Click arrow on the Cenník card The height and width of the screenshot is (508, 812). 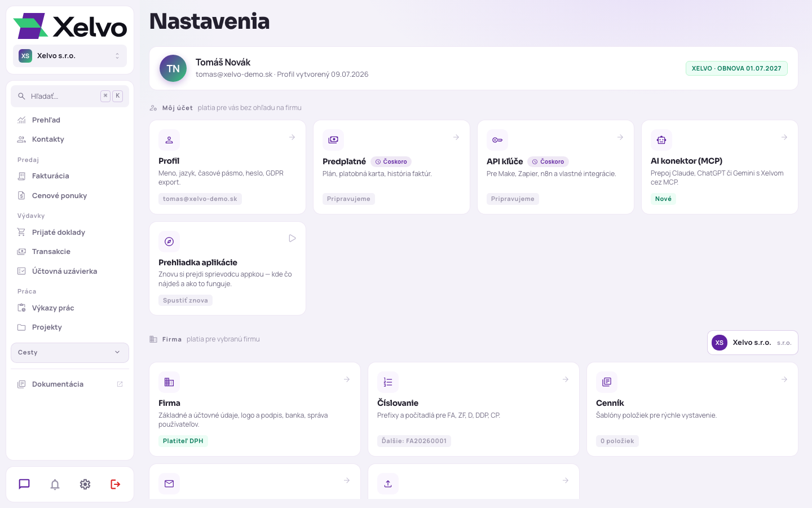784,379
